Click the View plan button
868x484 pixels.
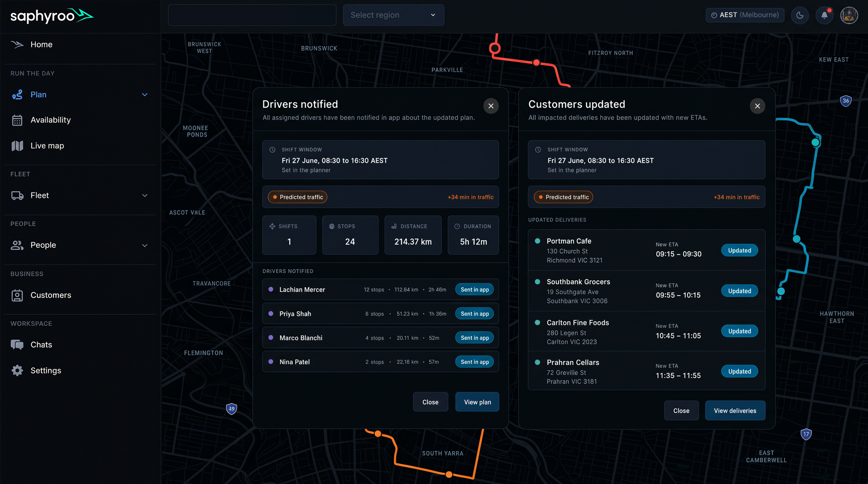(x=477, y=402)
